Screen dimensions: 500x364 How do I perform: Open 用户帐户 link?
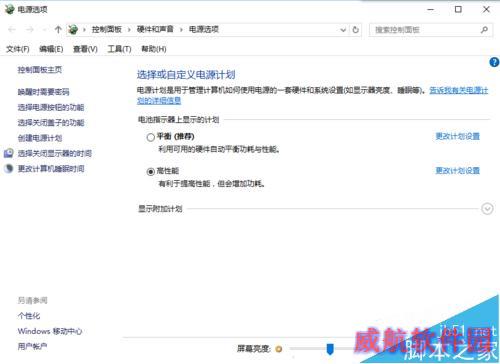(32, 346)
